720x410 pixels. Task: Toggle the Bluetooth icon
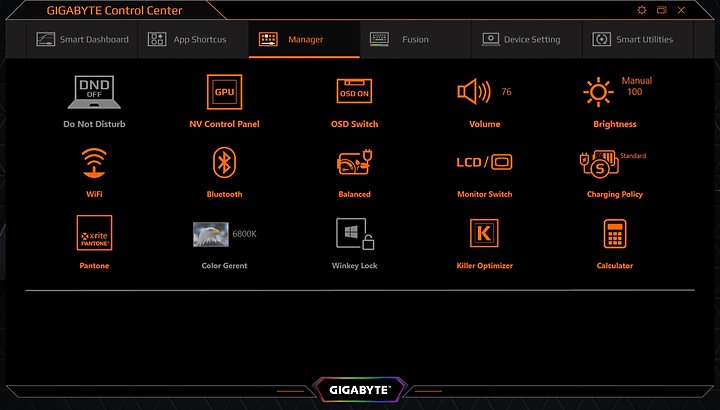point(224,163)
